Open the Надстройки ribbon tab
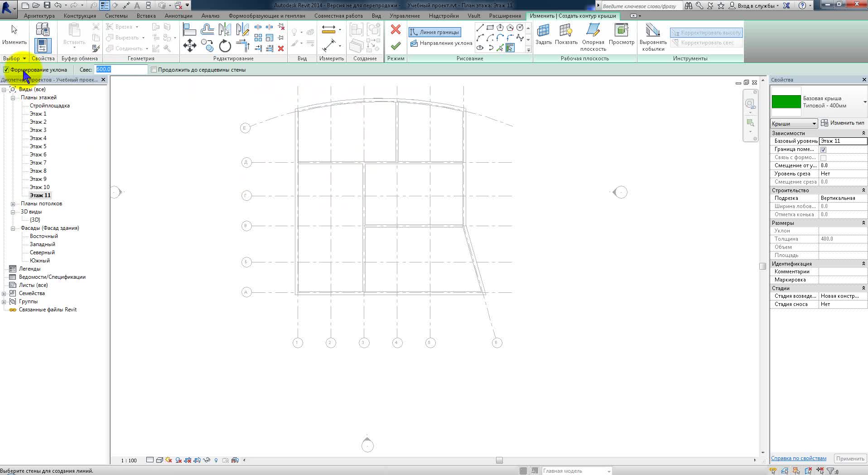Image resolution: width=868 pixels, height=475 pixels. click(x=444, y=16)
